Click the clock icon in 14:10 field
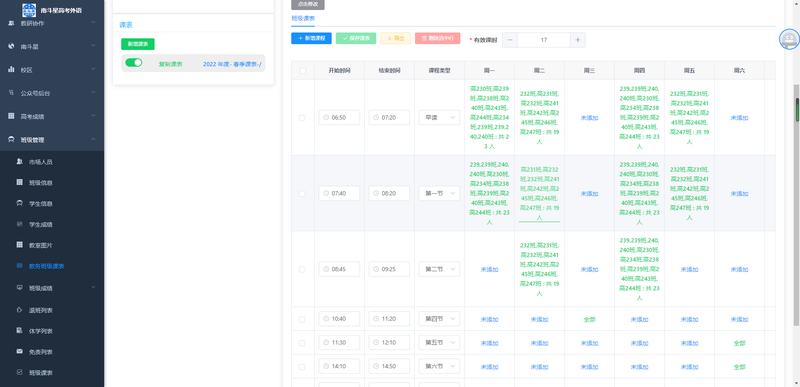The width and height of the screenshot is (800, 387). (x=326, y=367)
